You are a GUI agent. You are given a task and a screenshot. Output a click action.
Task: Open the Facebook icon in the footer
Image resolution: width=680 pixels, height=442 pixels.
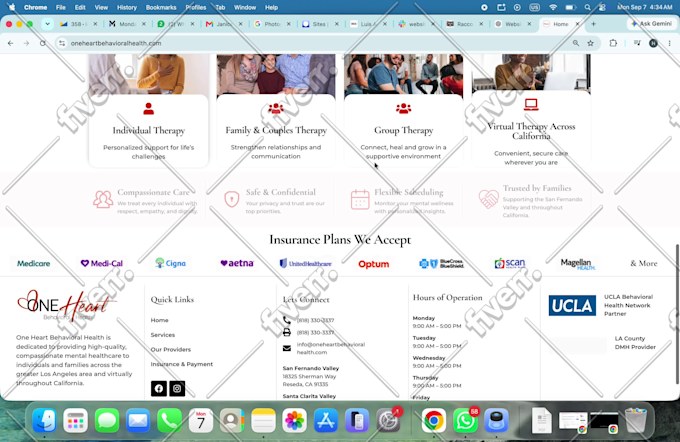point(159,388)
